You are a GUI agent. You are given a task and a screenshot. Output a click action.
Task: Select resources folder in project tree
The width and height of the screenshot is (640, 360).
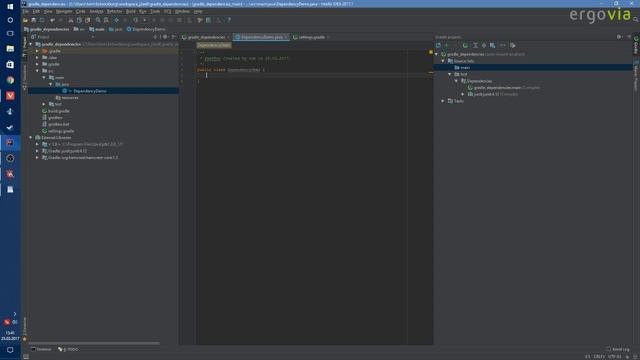pyautogui.click(x=70, y=98)
